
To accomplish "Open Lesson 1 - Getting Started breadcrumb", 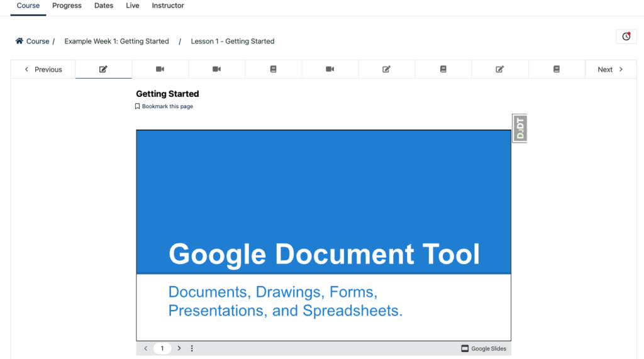I will [233, 41].
